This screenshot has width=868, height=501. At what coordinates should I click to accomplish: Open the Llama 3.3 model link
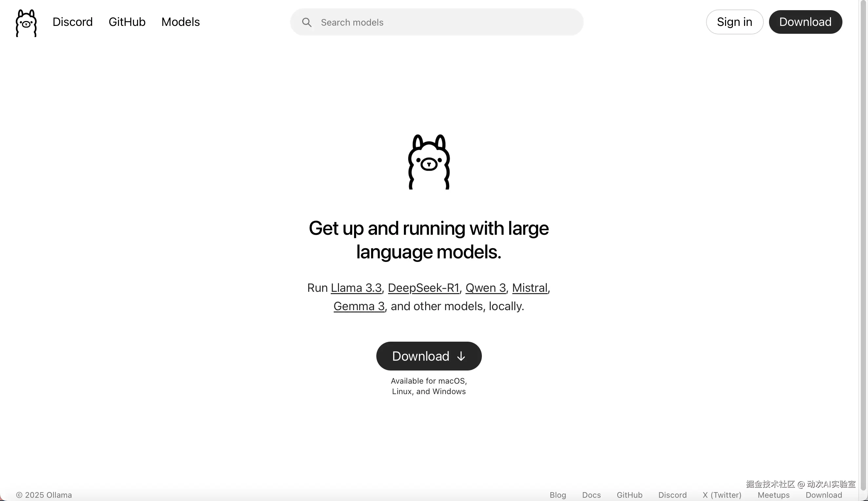pyautogui.click(x=356, y=288)
